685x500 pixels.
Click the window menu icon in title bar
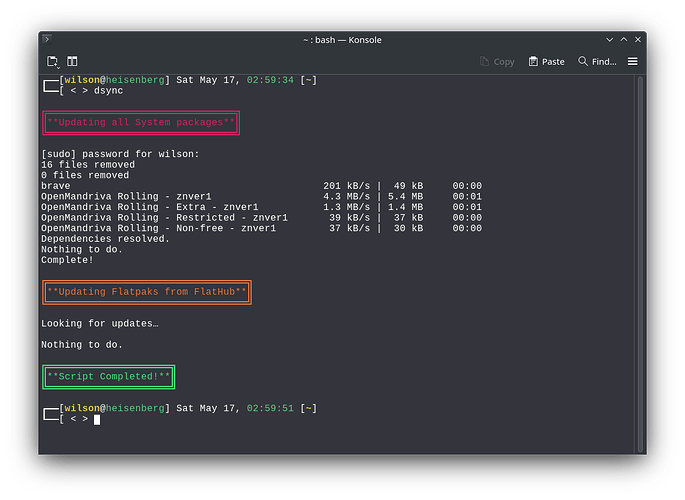[x=47, y=39]
